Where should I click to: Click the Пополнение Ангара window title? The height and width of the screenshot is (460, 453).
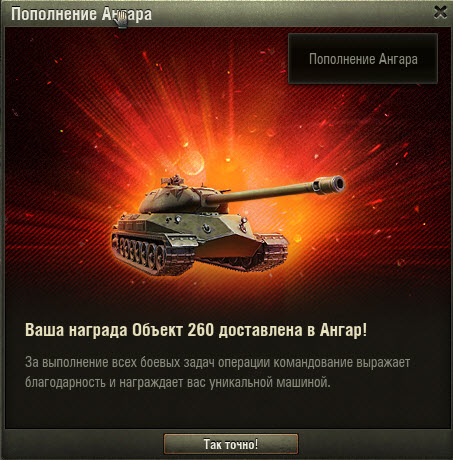point(81,14)
